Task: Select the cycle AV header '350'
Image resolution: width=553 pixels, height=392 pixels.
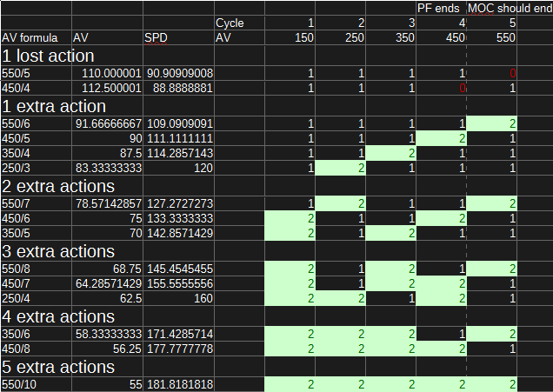Action: click(x=390, y=37)
